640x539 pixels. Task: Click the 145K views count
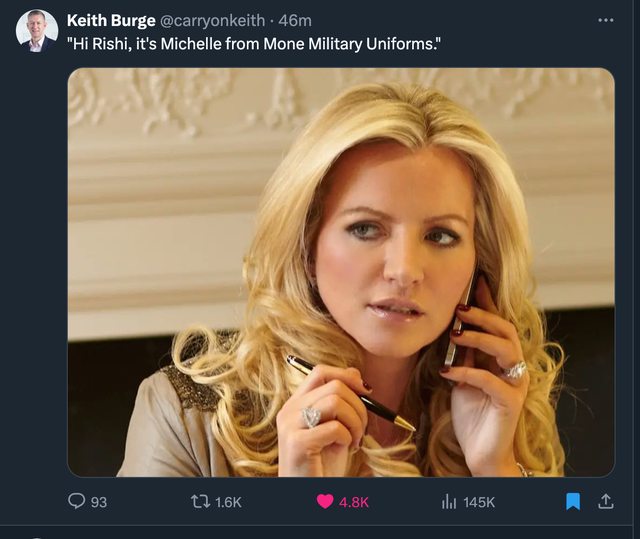[x=478, y=502]
